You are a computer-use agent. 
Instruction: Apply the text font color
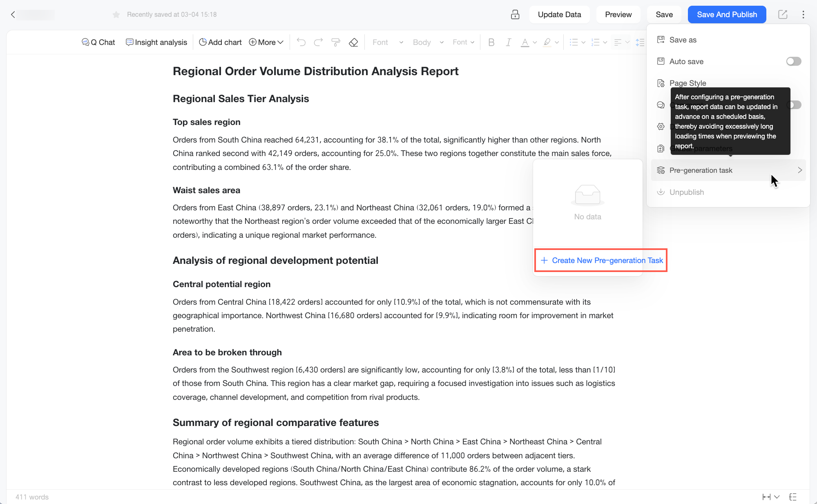pos(525,42)
